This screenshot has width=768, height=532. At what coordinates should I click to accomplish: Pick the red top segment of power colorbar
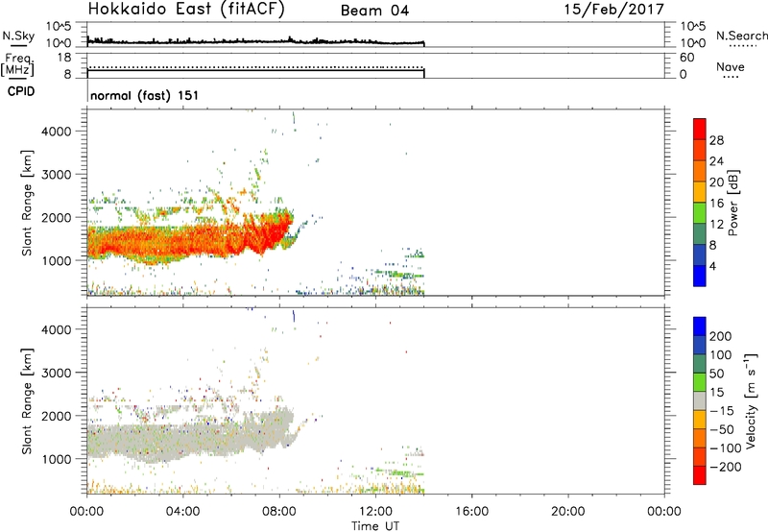click(700, 130)
